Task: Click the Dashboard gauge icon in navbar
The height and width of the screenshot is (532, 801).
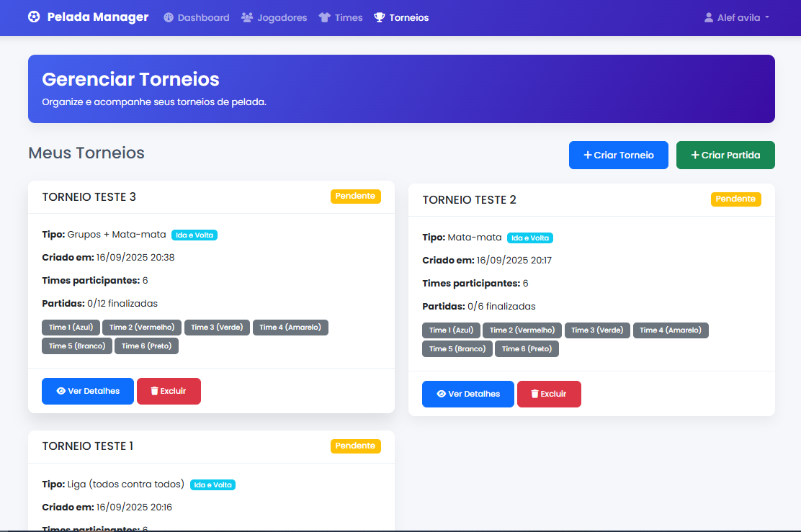Action: point(169,18)
